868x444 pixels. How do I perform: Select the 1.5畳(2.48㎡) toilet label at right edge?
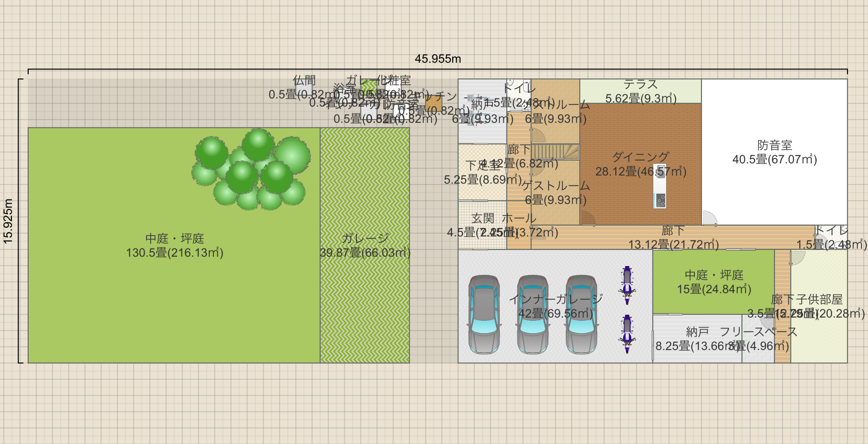click(x=831, y=244)
